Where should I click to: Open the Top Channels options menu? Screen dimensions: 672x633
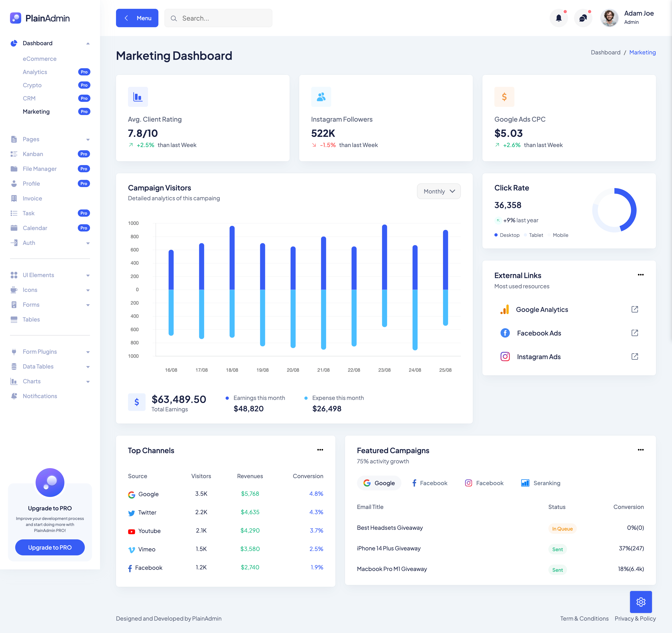[320, 450]
